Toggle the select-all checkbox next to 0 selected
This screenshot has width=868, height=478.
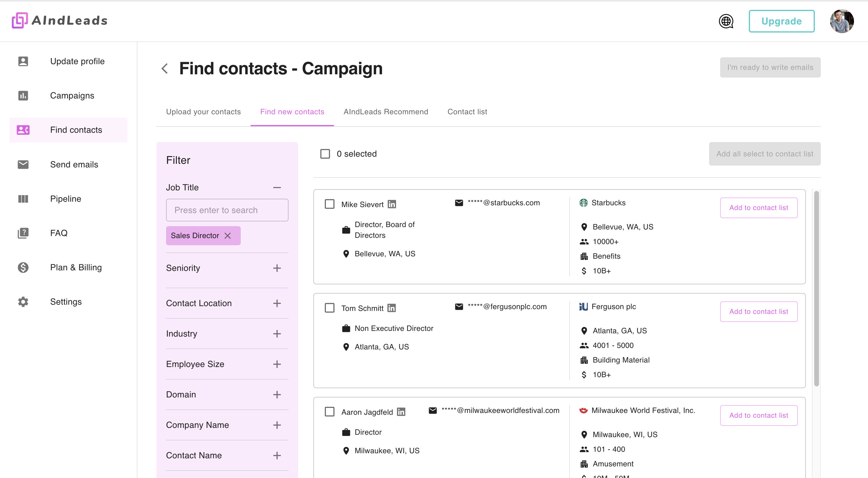325,154
